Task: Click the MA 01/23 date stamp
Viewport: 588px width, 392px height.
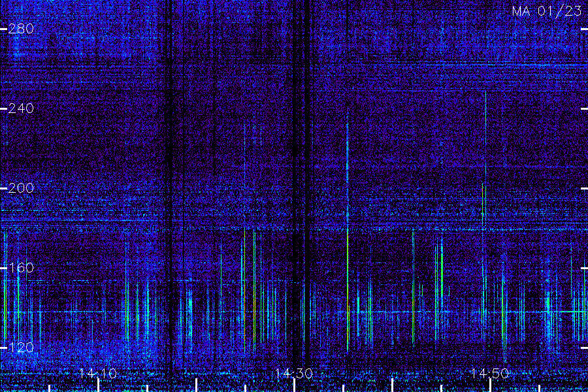Action: [547, 11]
